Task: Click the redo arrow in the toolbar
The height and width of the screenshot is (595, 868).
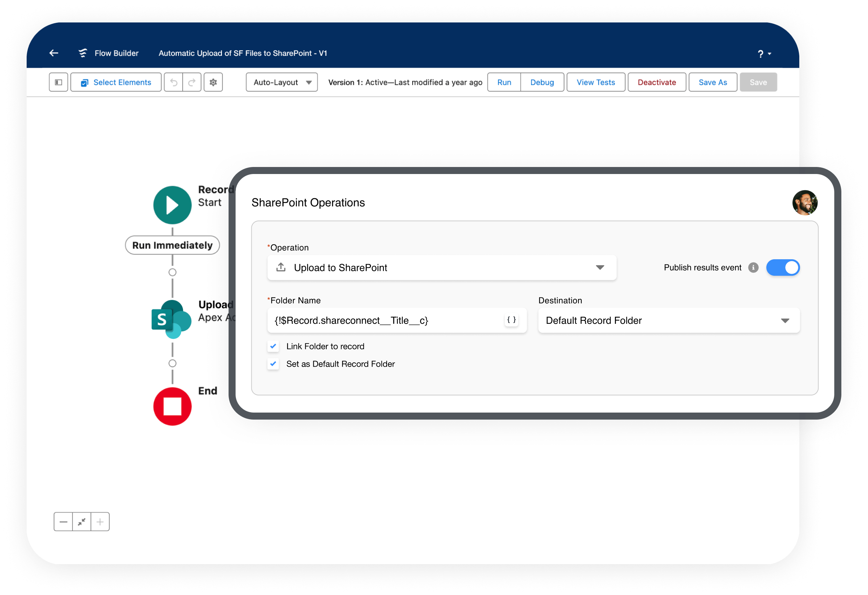Action: coord(192,82)
